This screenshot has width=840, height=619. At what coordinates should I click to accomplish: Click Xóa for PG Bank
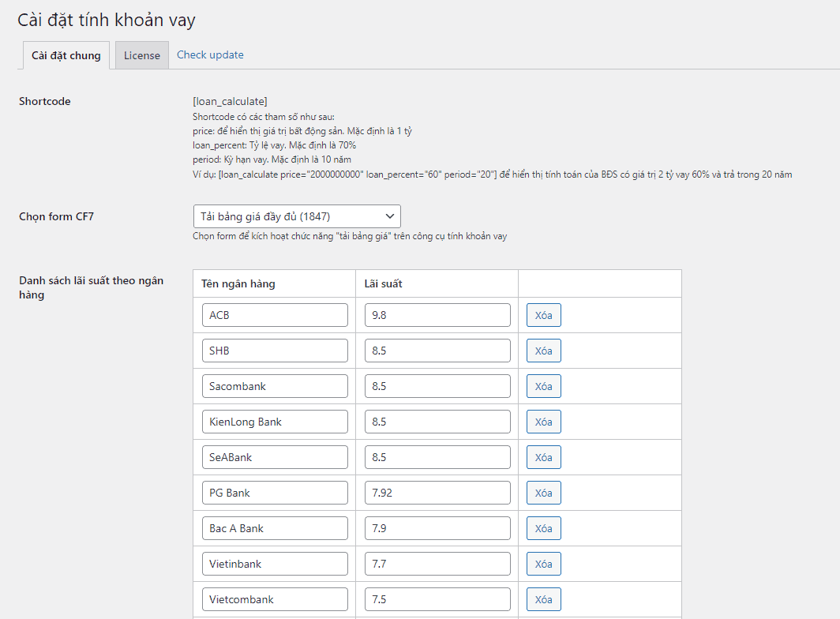(543, 493)
